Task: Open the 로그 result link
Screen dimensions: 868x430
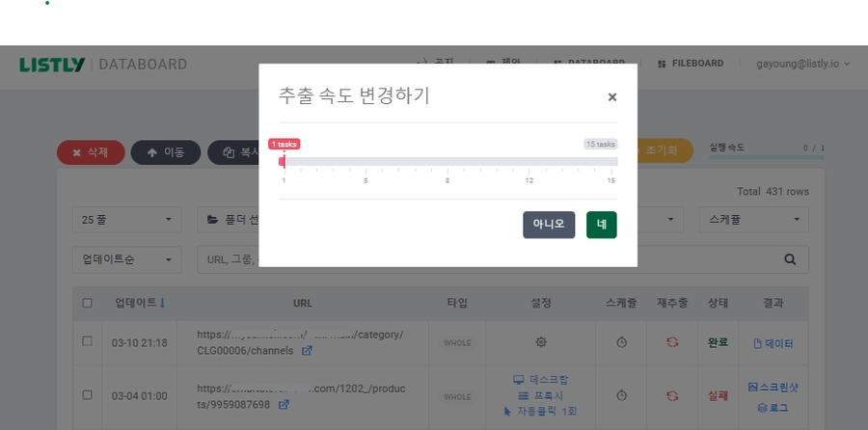Action: [x=773, y=408]
